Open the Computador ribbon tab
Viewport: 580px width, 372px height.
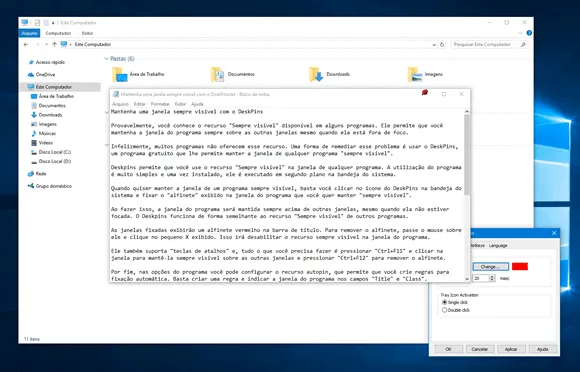(58, 33)
